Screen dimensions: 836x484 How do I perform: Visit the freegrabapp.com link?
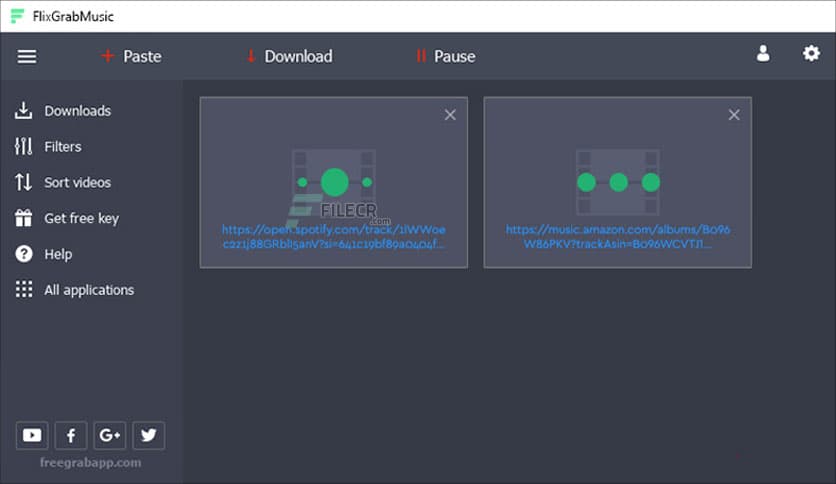(91, 463)
